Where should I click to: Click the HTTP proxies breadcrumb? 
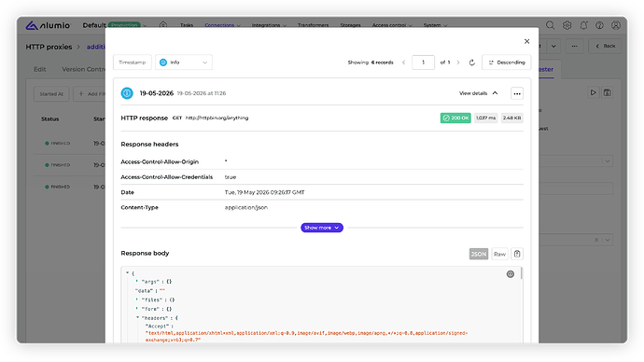click(x=49, y=47)
